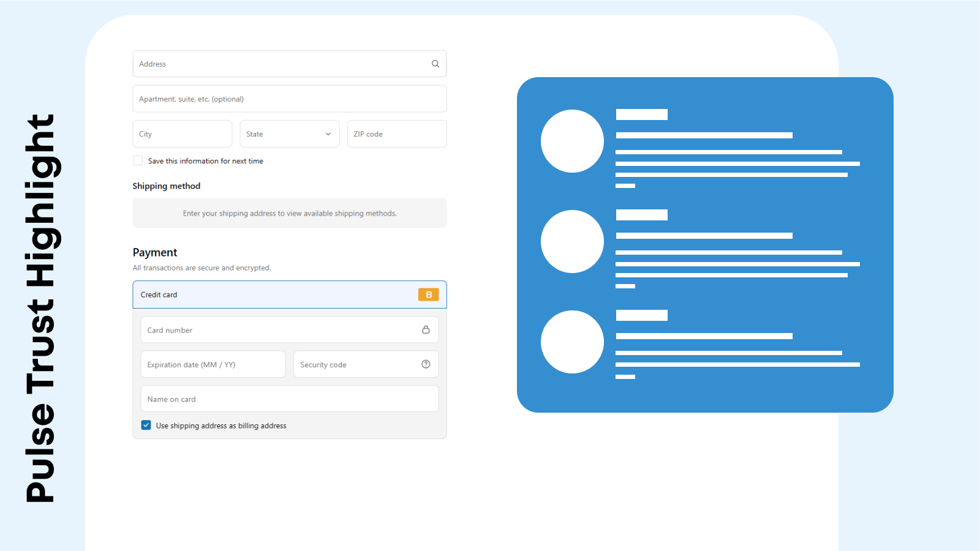Image resolution: width=980 pixels, height=551 pixels.
Task: Click the Security code input
Action: 366,364
